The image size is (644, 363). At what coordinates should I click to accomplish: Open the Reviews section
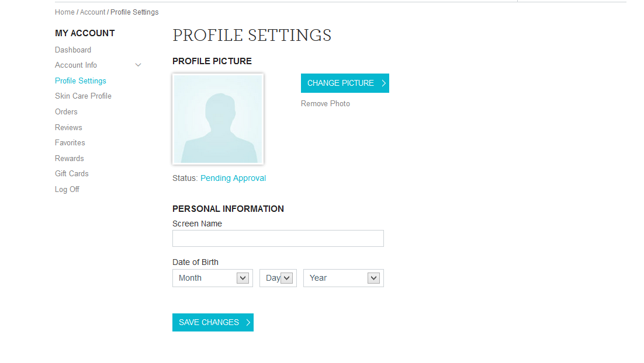[68, 127]
